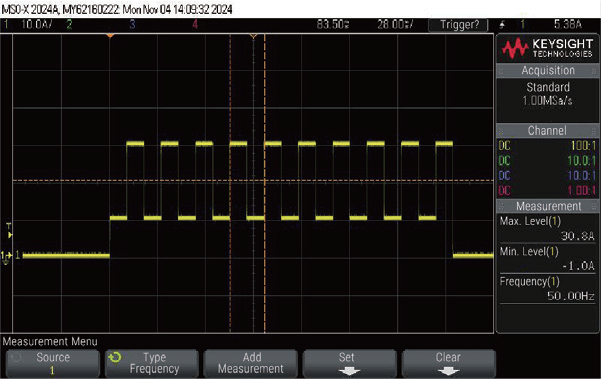601x379 pixels.
Task: Toggle channel 2 indicator in status bar
Action: 69,25
